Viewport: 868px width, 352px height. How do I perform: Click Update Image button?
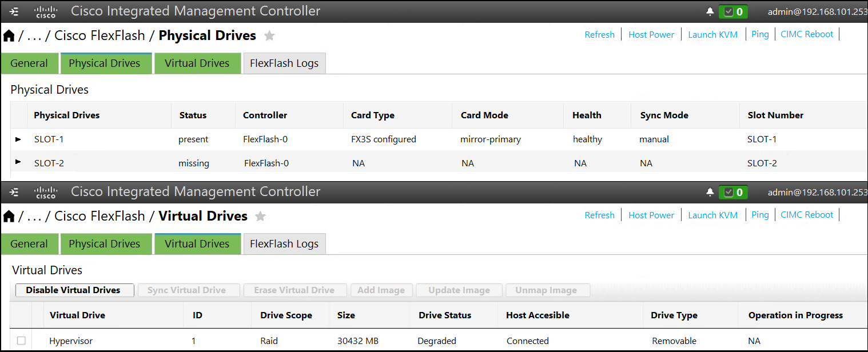tap(459, 290)
